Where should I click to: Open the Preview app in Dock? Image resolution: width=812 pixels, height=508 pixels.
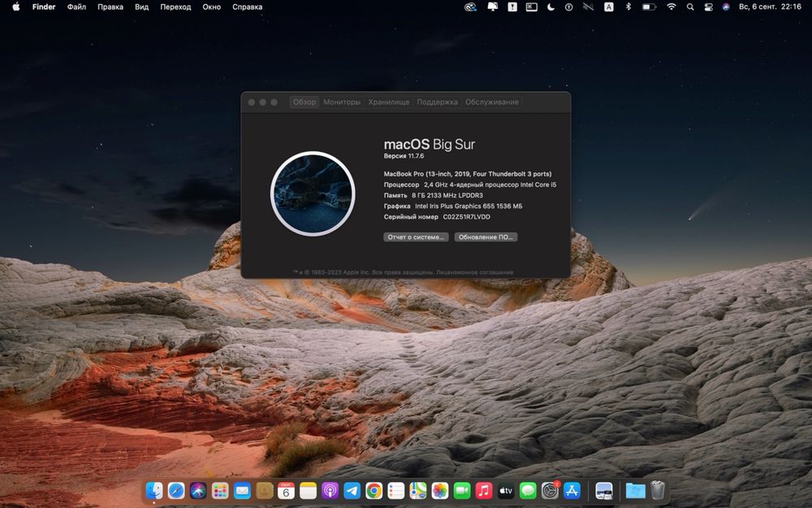[x=604, y=490]
